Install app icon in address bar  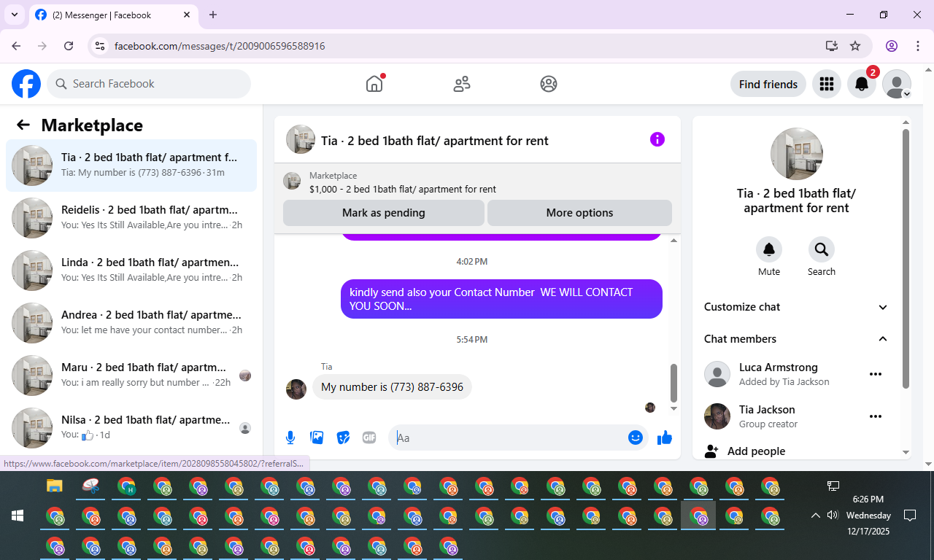pos(831,46)
